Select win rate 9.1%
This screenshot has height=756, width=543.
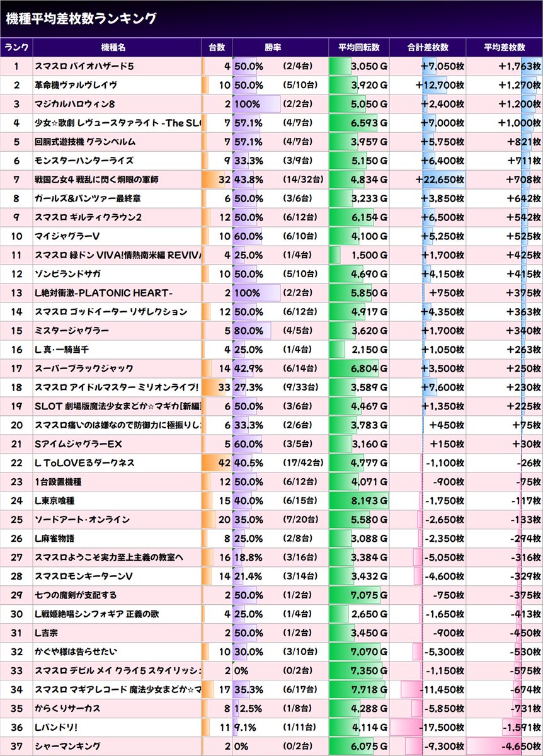coord(246,728)
